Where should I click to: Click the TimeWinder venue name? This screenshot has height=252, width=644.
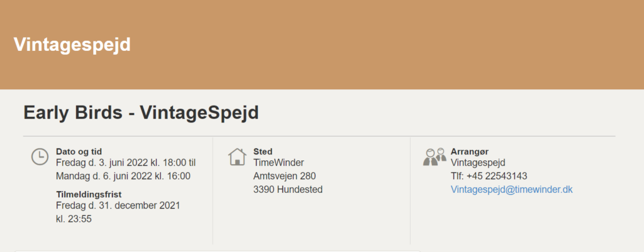[279, 163]
